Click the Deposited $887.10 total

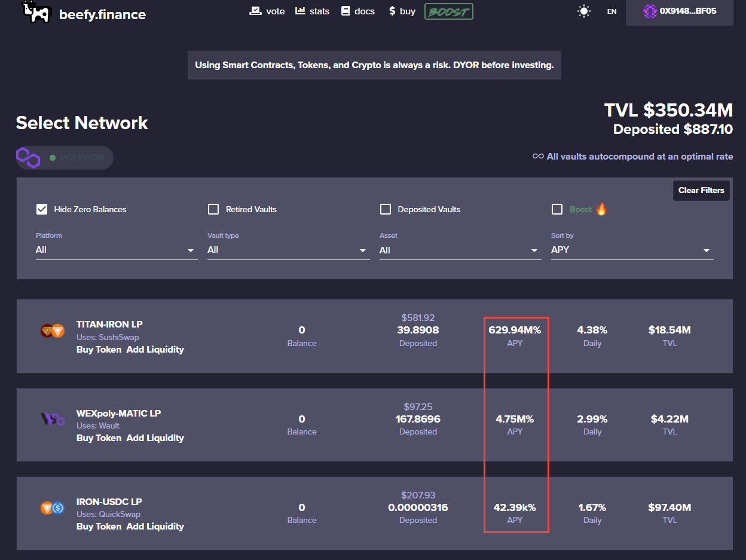point(673,129)
